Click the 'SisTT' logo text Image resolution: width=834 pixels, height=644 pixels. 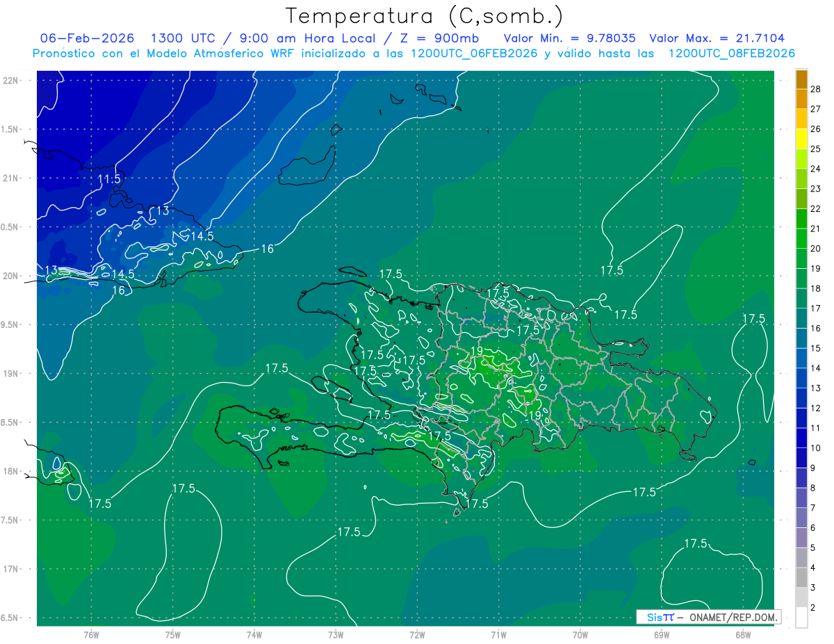point(660,617)
